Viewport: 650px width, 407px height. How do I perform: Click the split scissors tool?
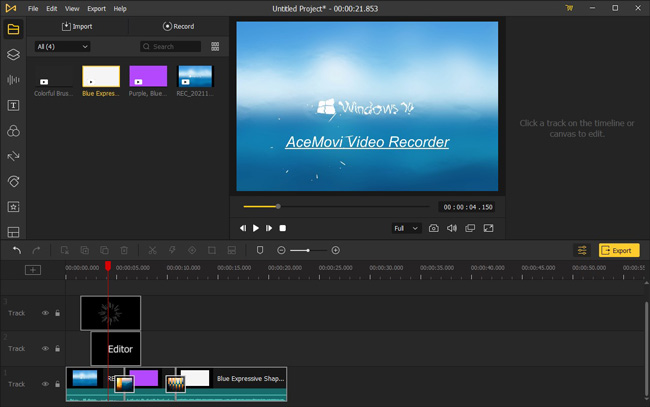(152, 250)
